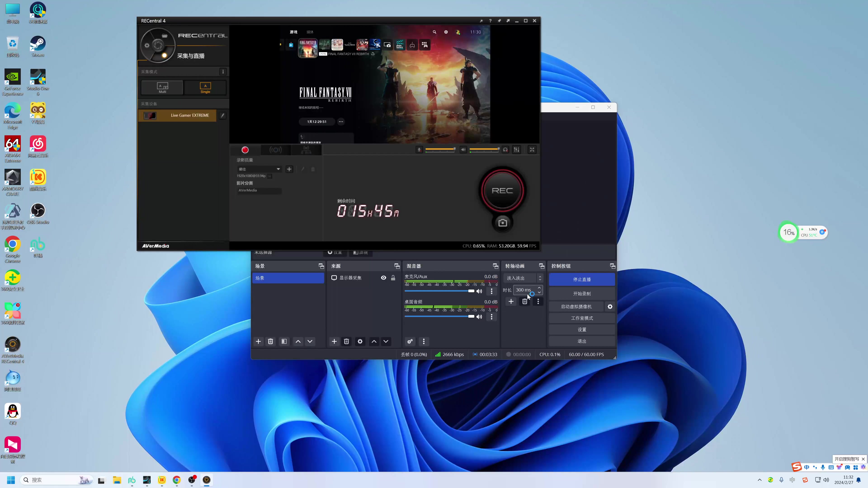Toggle 工作室模式 studio mode
868x488 pixels.
point(582,318)
